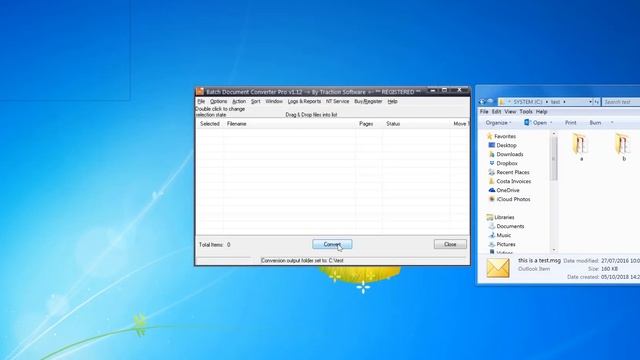Select Desktop in Explorer favorites
640x360 pixels.
click(x=506, y=145)
